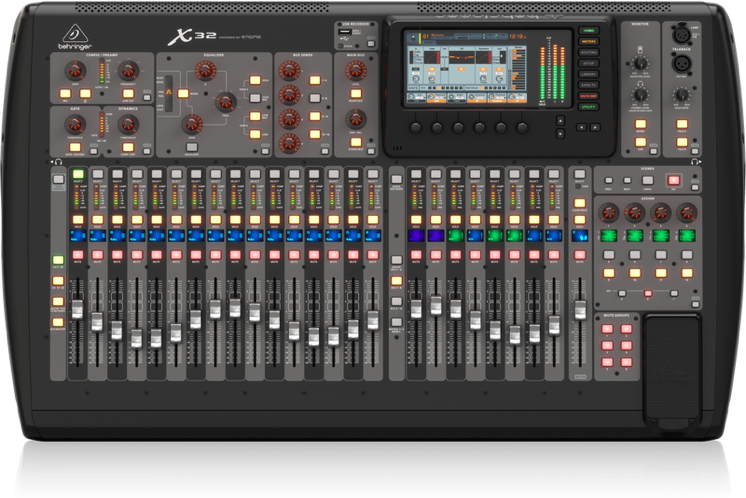Open the METERS screen
Screen dimensions: 746x498
coord(589,41)
